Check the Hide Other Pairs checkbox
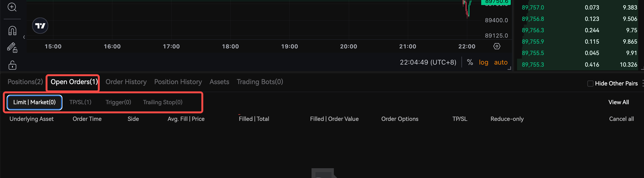The image size is (644, 178). click(x=590, y=84)
